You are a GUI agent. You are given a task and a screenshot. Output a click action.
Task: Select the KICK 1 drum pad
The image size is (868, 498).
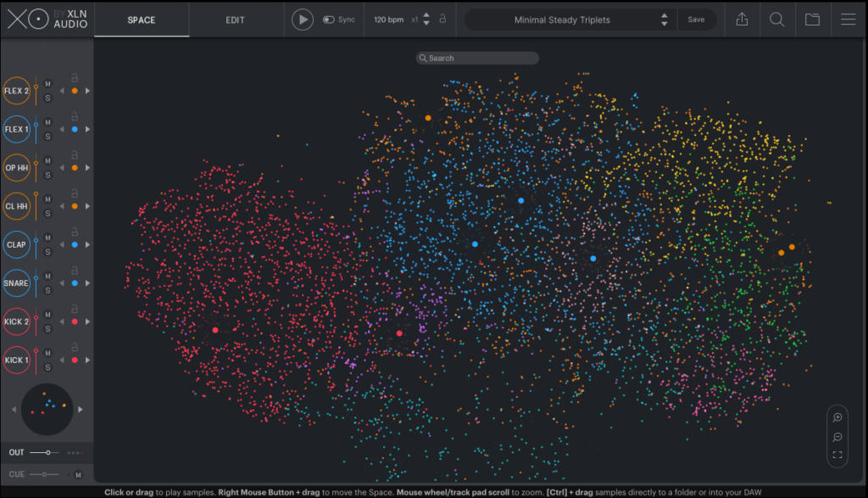click(16, 361)
